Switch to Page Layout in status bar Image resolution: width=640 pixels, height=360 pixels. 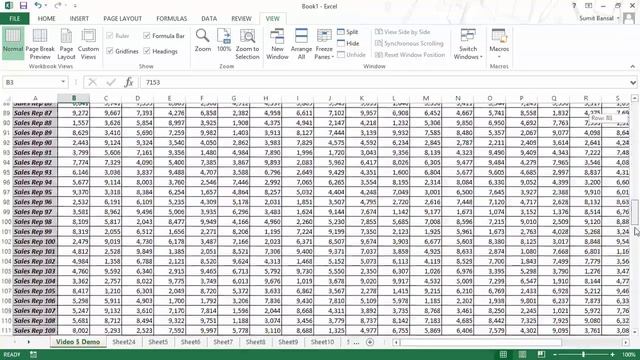pyautogui.click(x=522, y=354)
